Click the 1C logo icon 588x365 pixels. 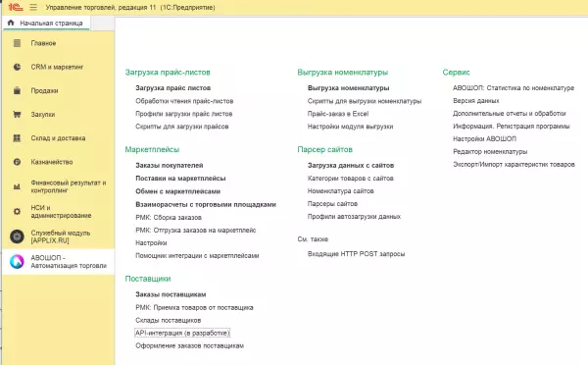[16, 7]
